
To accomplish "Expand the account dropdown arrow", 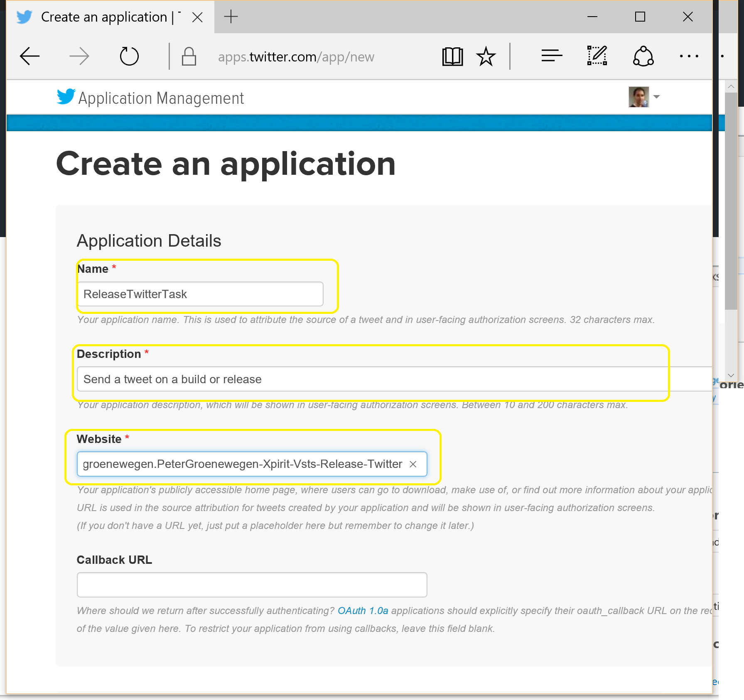I will click(656, 97).
